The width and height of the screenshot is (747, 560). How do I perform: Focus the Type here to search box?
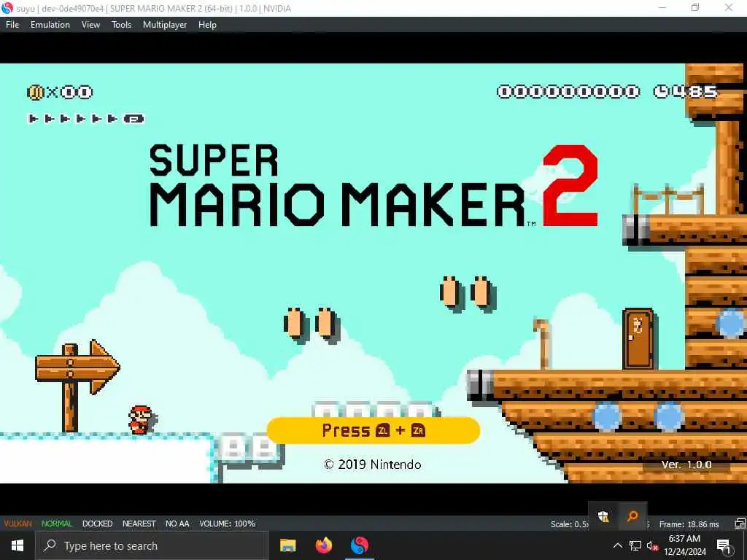pyautogui.click(x=152, y=545)
